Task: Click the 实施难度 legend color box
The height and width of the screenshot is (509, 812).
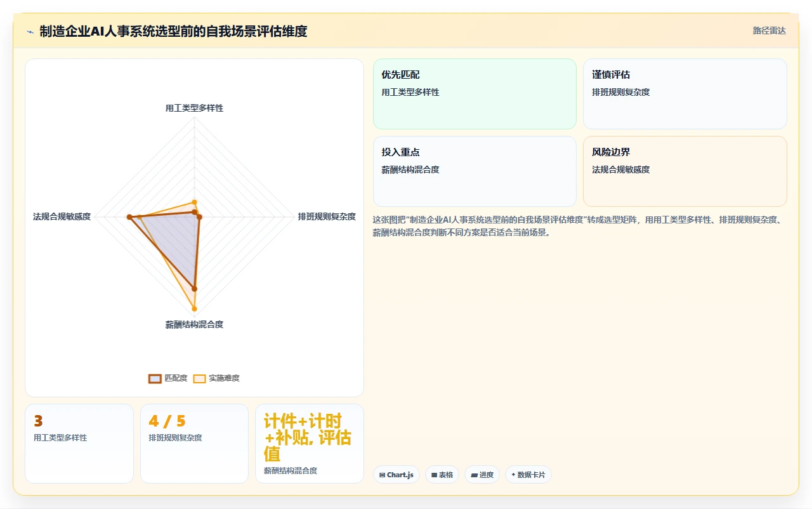Action: [x=199, y=379]
